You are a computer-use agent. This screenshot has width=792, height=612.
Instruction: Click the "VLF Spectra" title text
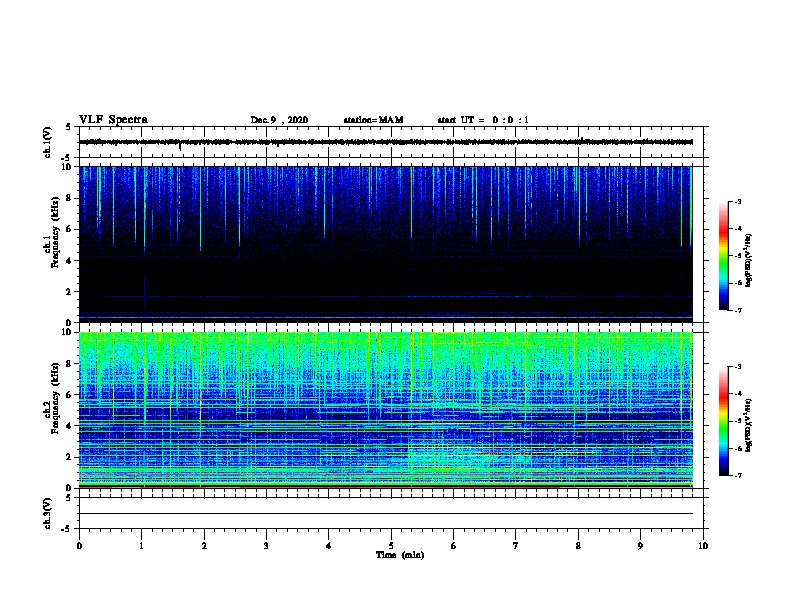(x=113, y=120)
